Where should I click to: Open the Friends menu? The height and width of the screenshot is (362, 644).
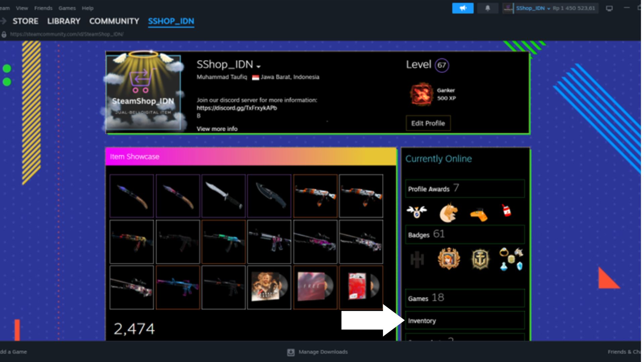click(x=43, y=8)
